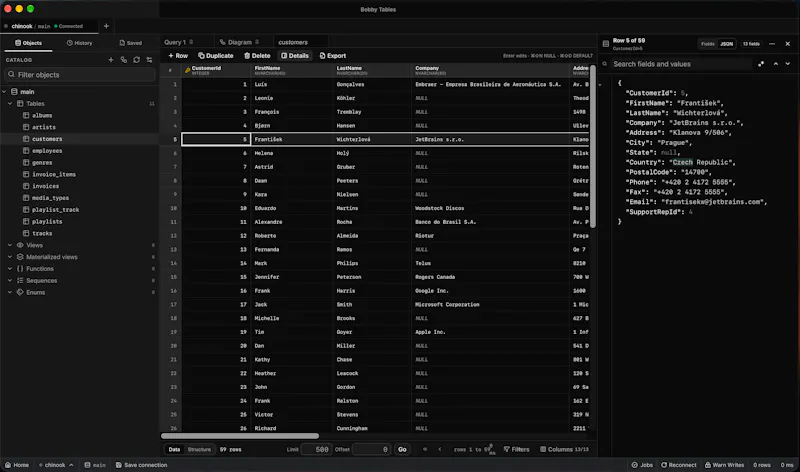The height and width of the screenshot is (472, 800).
Task: Expand the Materialized views node
Action: tap(10, 257)
